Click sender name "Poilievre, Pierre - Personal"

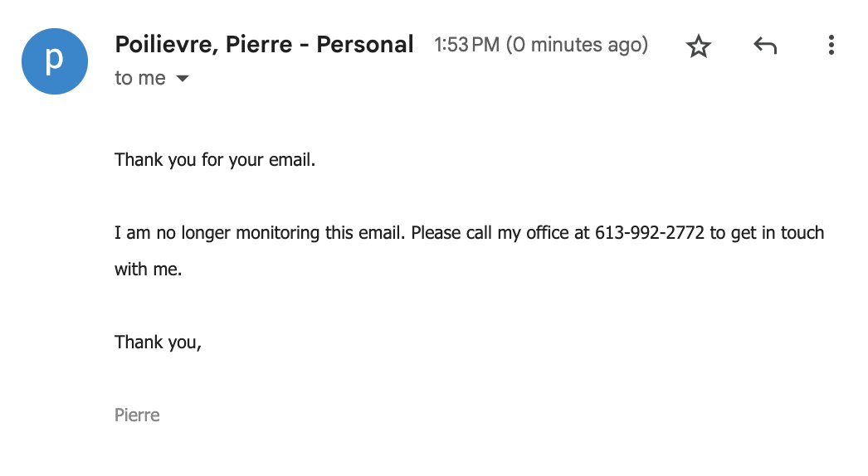[264, 44]
